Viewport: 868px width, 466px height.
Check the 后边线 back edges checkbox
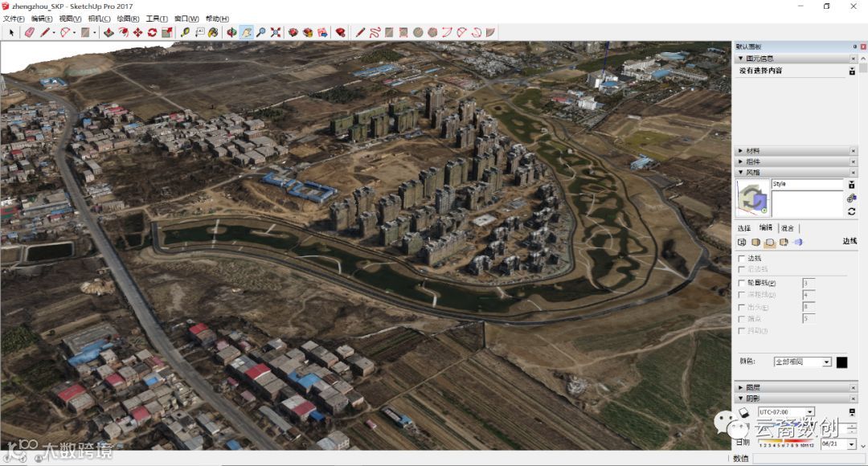pyautogui.click(x=742, y=269)
